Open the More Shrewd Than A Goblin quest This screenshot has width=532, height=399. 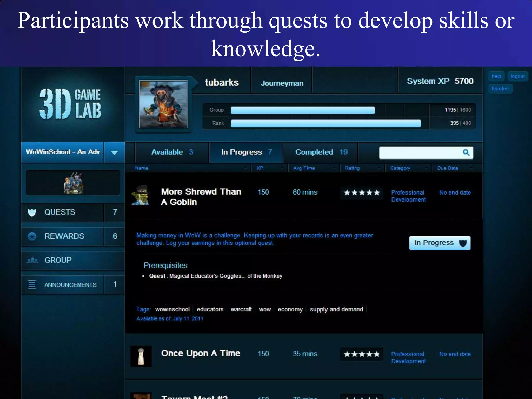pos(201,197)
